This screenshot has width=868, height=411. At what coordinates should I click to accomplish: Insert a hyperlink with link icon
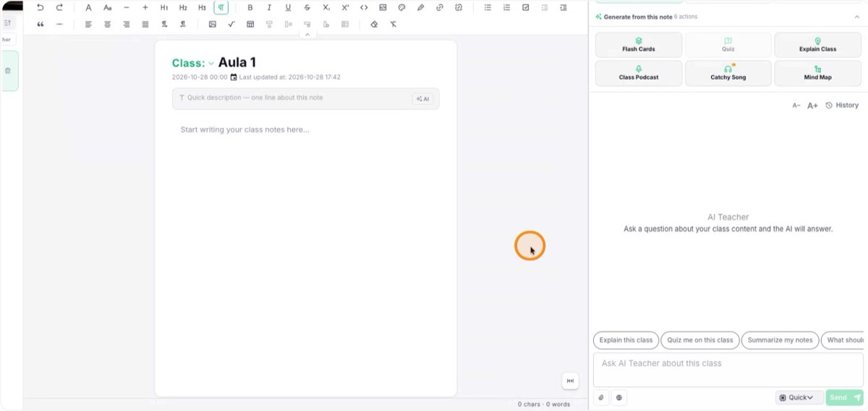click(x=440, y=7)
